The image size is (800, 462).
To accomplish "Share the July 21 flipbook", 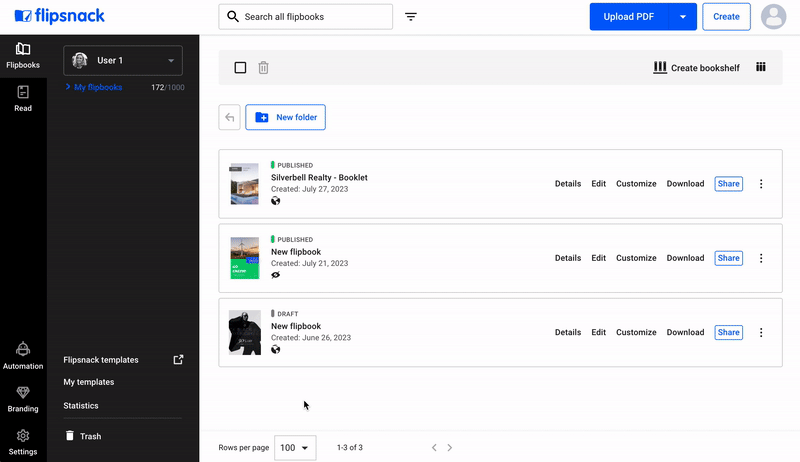I will [x=728, y=258].
